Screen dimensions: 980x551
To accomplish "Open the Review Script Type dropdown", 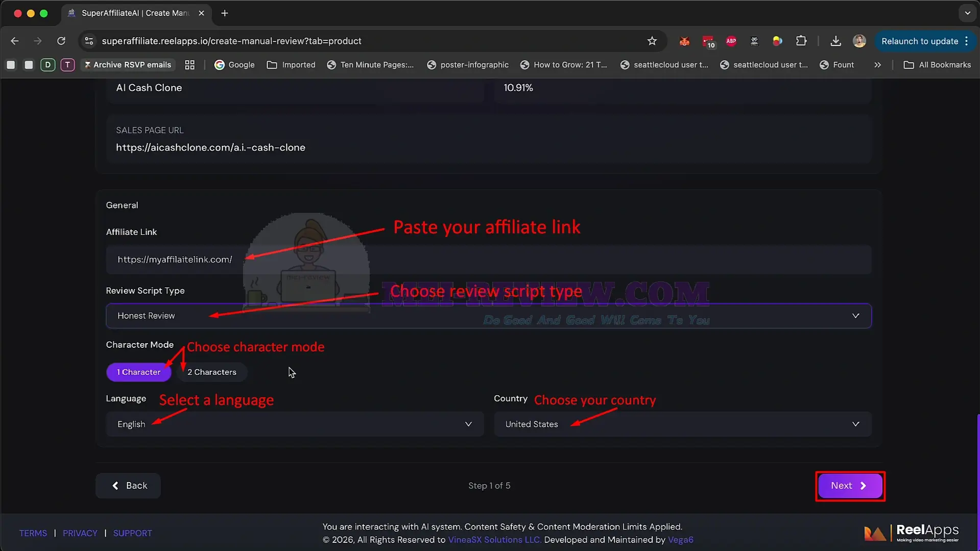I will pos(488,316).
